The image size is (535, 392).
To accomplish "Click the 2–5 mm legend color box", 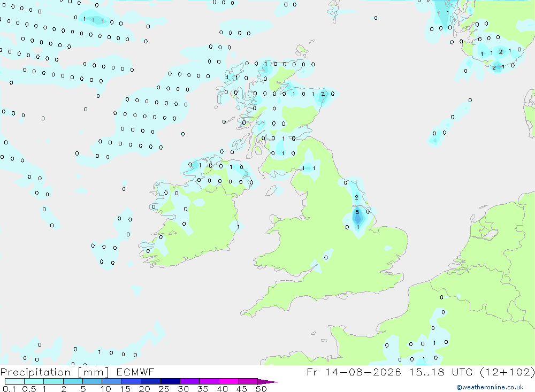I will pyautogui.click(x=73, y=381).
